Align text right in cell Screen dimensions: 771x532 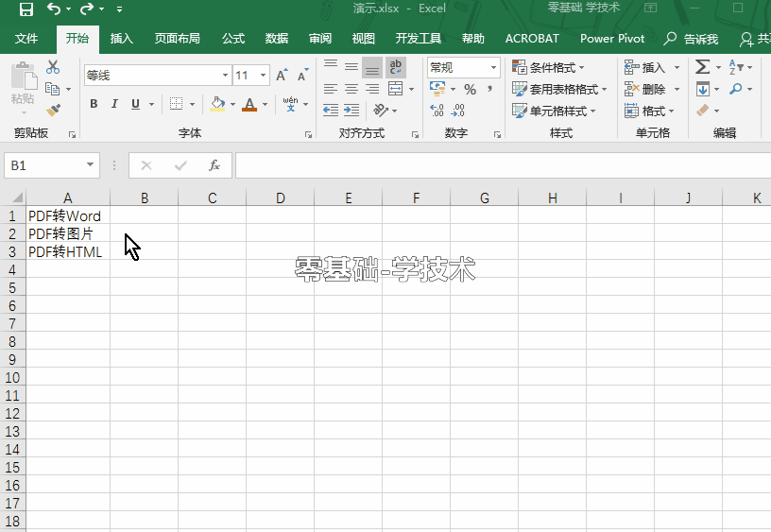[372, 89]
